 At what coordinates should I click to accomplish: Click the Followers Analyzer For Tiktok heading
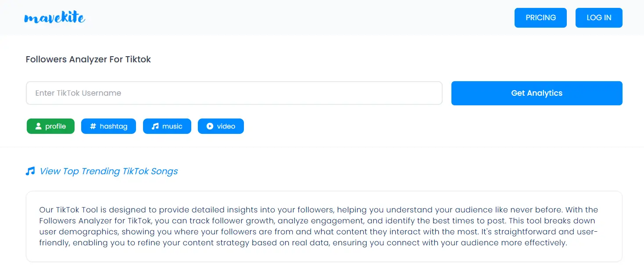click(x=88, y=59)
